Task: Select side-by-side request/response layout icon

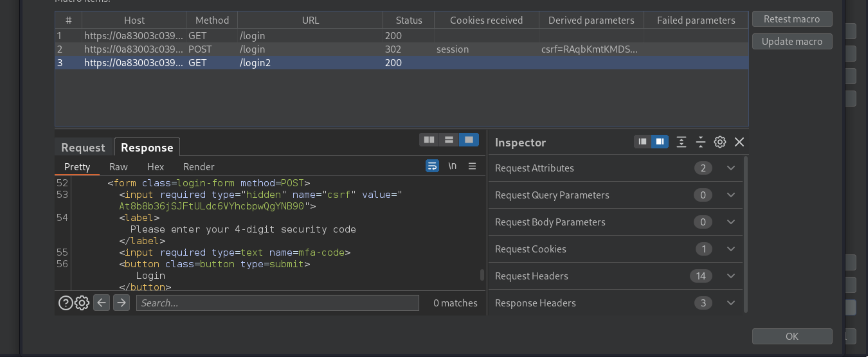Action: (x=429, y=140)
